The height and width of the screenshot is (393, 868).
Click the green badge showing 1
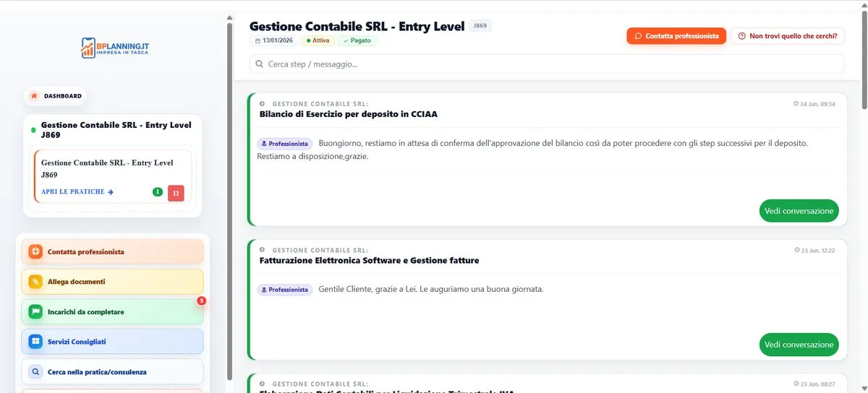pyautogui.click(x=158, y=191)
